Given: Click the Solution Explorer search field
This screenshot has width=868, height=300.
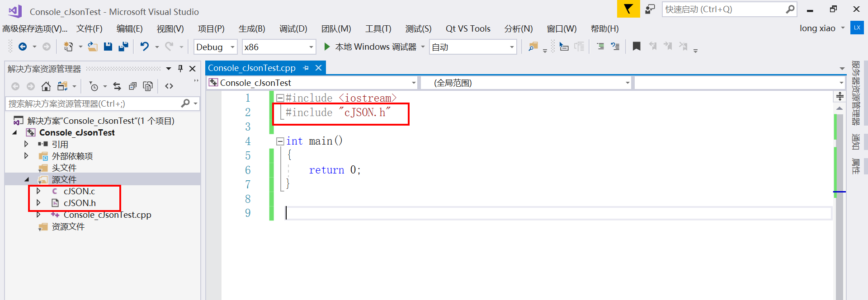Looking at the screenshot, I should [x=102, y=103].
